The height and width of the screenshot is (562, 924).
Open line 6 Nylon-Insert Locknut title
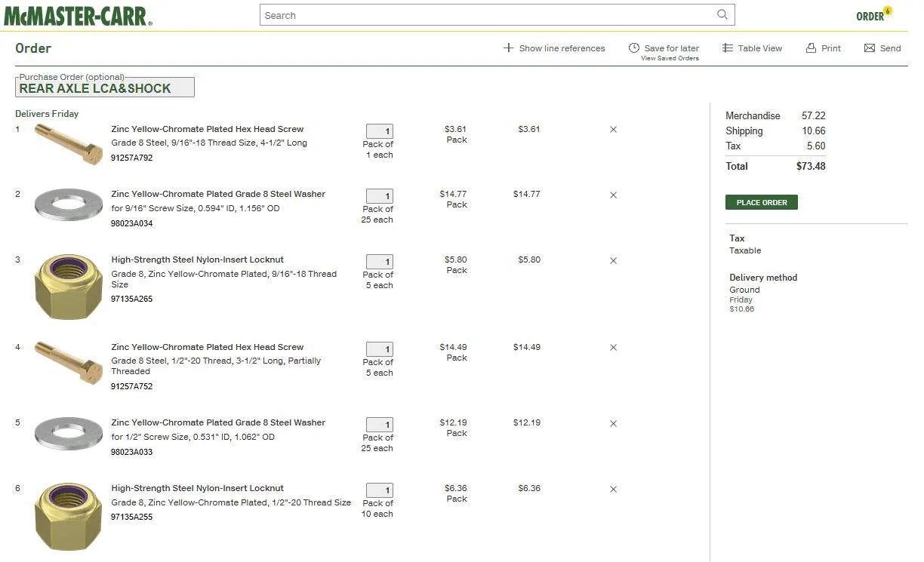(197, 488)
